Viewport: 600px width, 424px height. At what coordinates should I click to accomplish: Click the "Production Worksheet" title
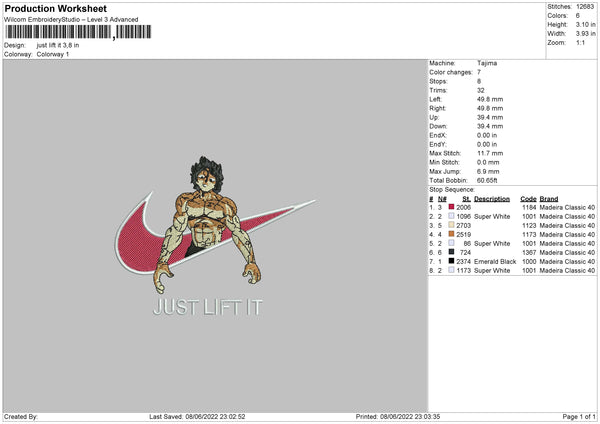pos(55,8)
